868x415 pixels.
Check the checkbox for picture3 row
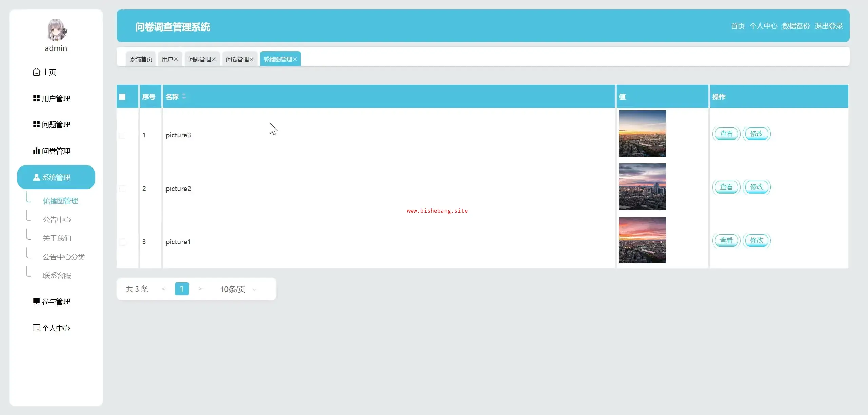click(122, 135)
